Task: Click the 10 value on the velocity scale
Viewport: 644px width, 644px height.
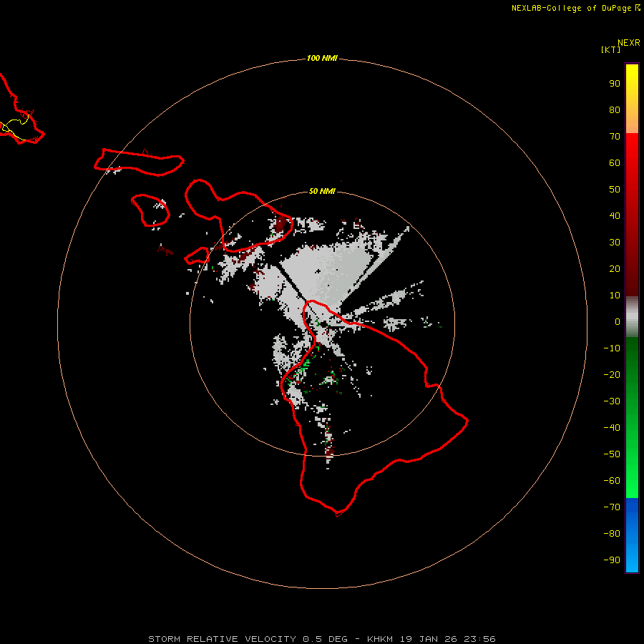Action: pos(615,296)
